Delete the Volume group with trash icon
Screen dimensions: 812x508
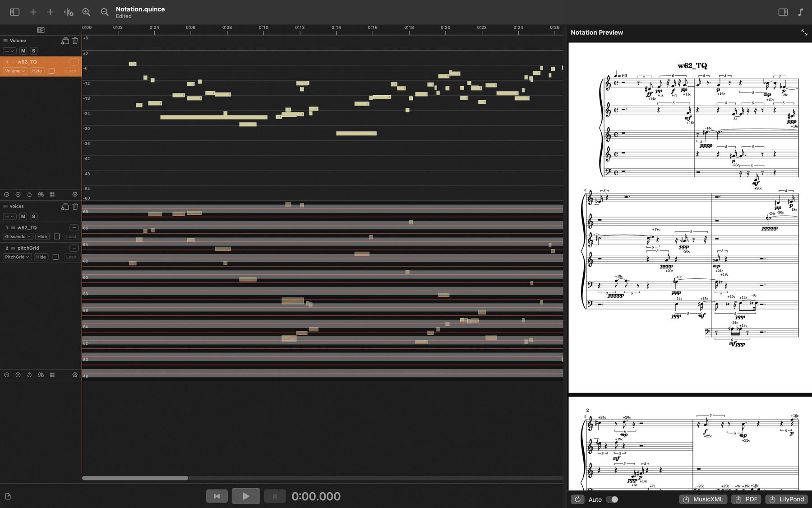[75, 41]
